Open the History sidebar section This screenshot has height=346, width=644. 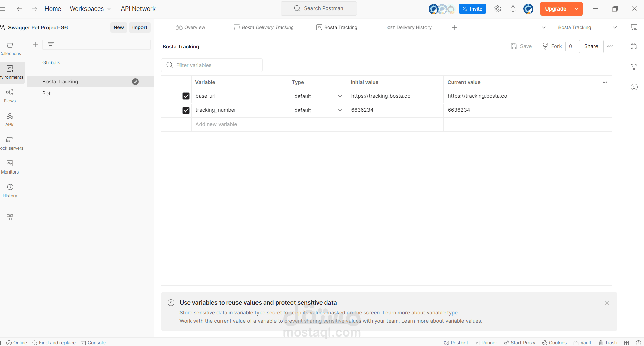10,191
